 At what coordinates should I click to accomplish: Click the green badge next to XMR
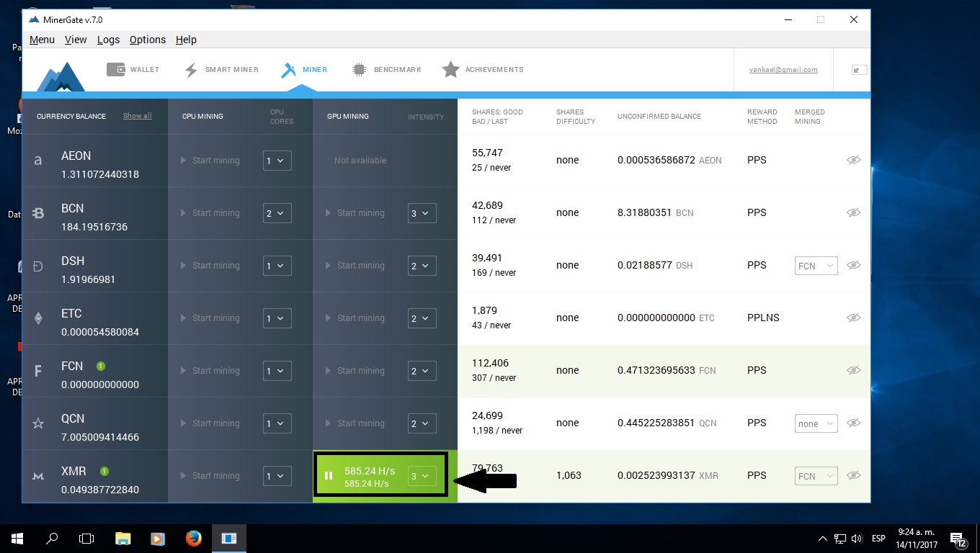(104, 471)
